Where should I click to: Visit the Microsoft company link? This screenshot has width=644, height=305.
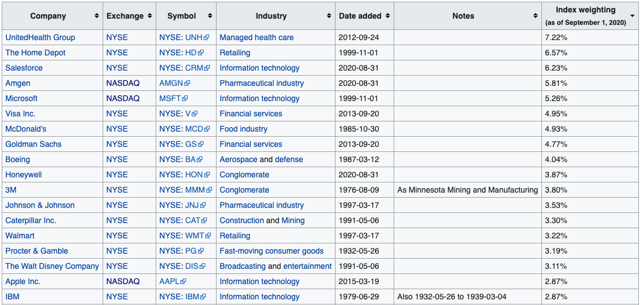coord(21,98)
